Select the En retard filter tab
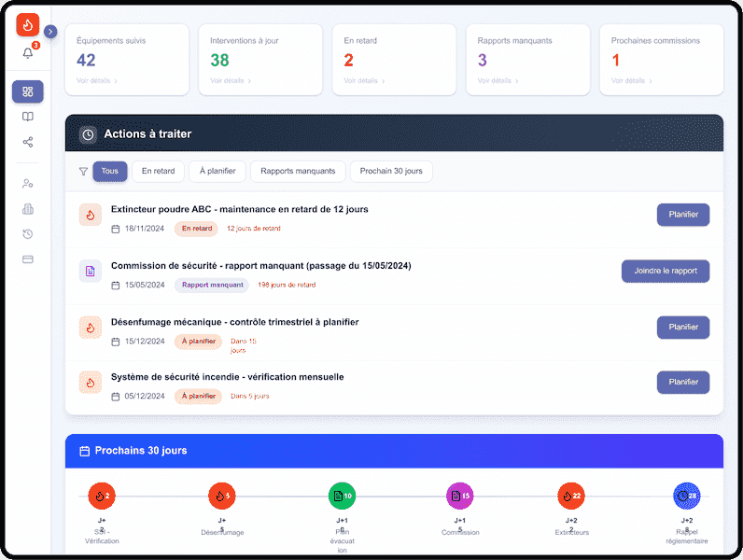Screen dimensions: 743x560 pos(159,171)
